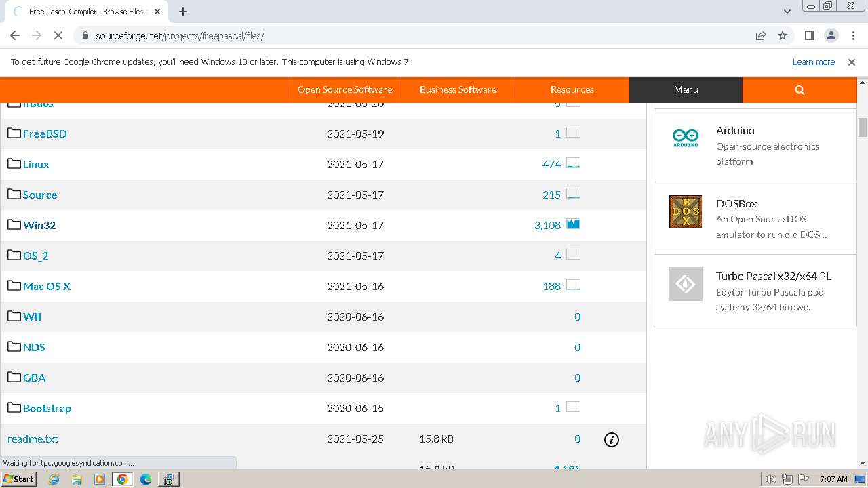Select the Free Pascal Compiler tab
868x488 pixels.
(85, 12)
